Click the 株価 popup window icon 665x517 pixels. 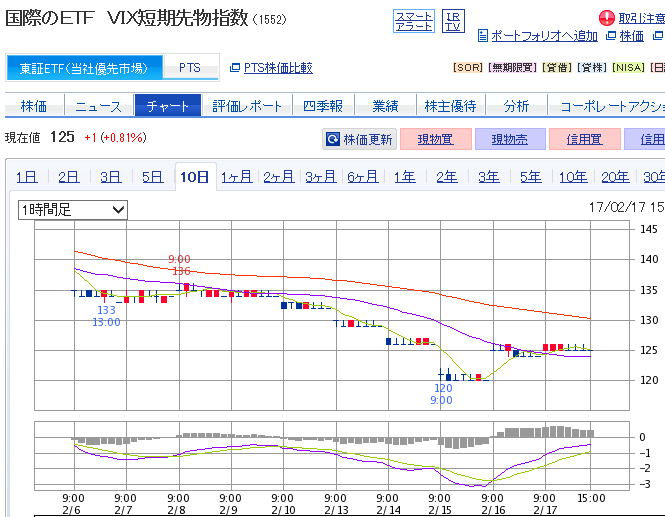pos(611,36)
